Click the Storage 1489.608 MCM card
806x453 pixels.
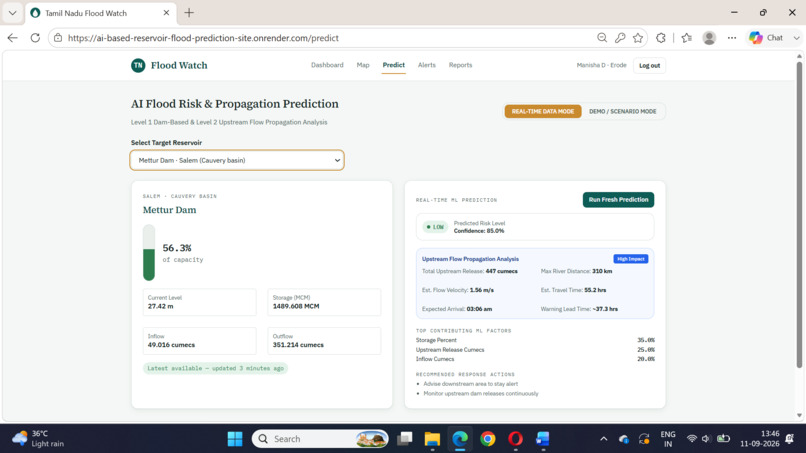tap(324, 302)
